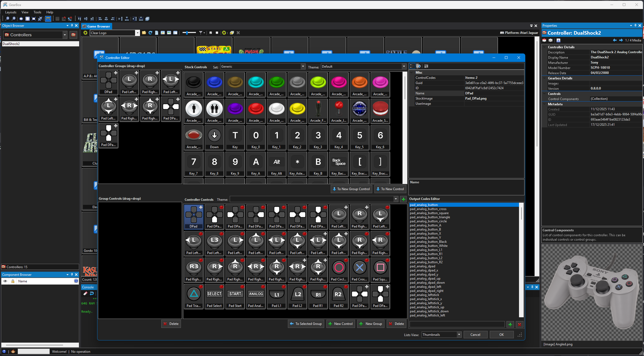Click the New Control button
The width and height of the screenshot is (644, 356).
pos(341,324)
